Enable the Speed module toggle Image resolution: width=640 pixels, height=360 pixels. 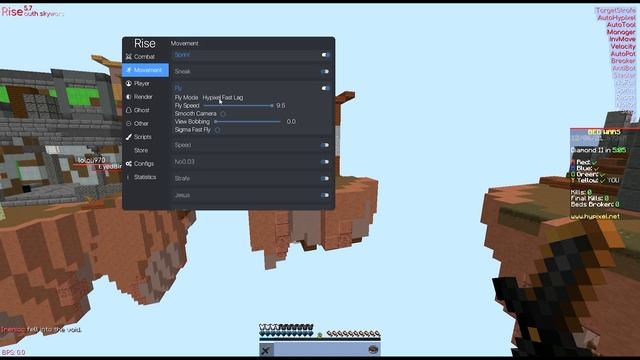click(x=325, y=145)
